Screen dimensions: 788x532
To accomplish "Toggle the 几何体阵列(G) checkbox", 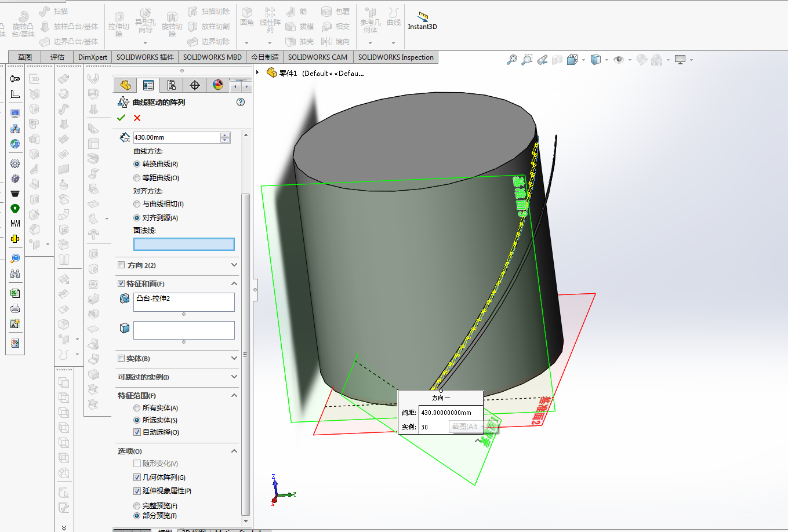I will pos(137,478).
